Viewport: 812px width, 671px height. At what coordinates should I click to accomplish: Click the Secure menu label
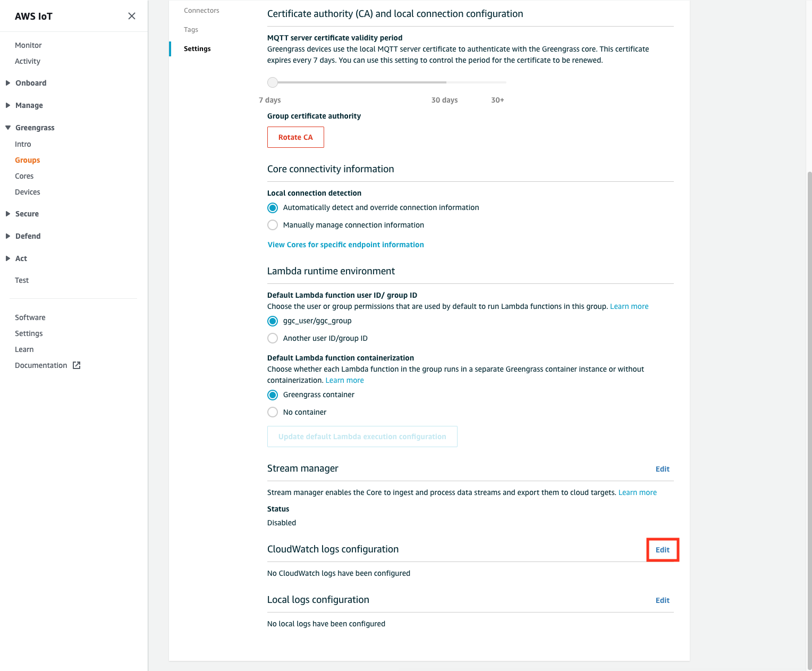(x=27, y=214)
